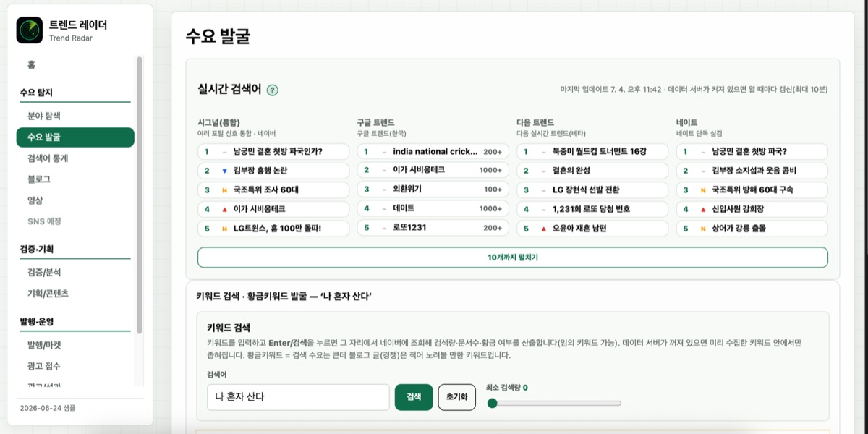Open 북중미 월드컵 토너먼트 16강 trend
Viewport: 868px width, 434px height.
pos(592,152)
